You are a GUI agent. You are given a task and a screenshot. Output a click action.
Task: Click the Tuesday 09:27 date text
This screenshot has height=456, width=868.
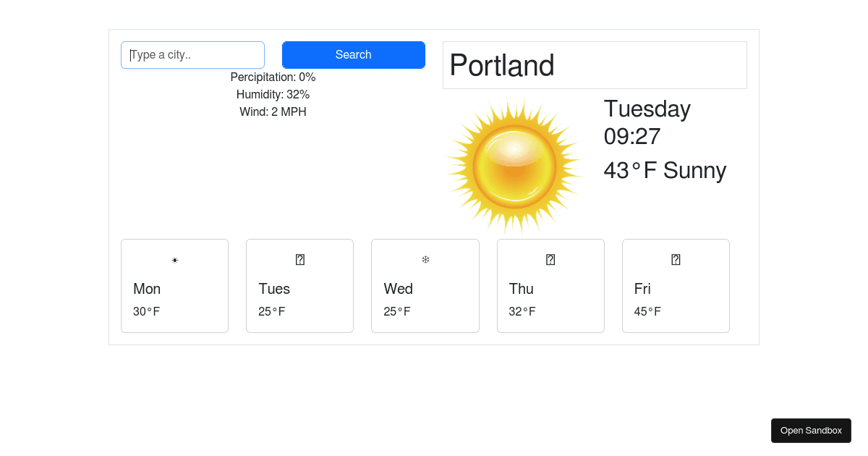pos(647,122)
